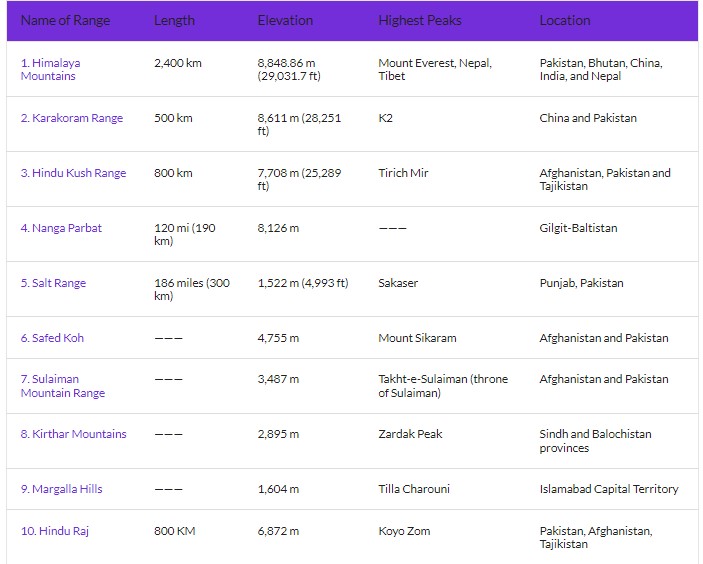Select the 500 km length cell
Screen dimensions: 703x564
pos(174,118)
